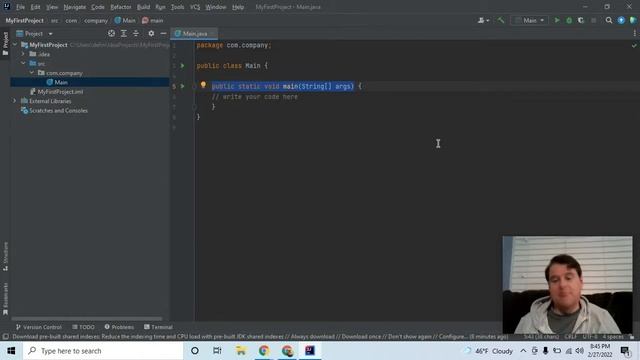This screenshot has height=360, width=640.
Task: Open the user account icon dropdown
Action: [x=483, y=20]
